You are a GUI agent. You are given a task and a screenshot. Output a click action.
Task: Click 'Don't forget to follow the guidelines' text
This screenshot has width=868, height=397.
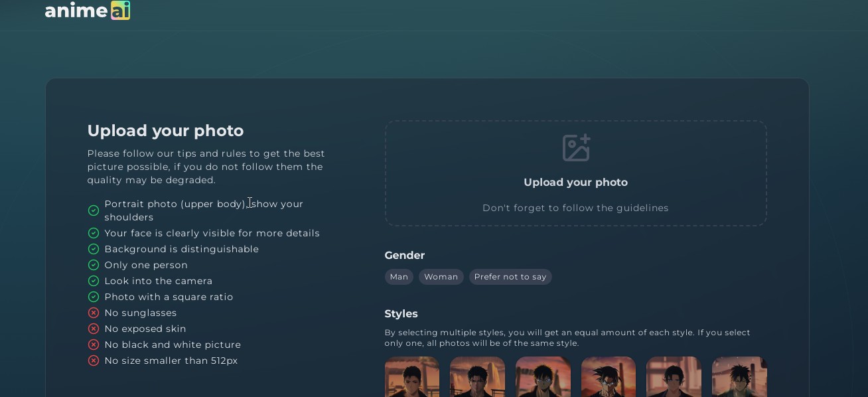point(575,208)
